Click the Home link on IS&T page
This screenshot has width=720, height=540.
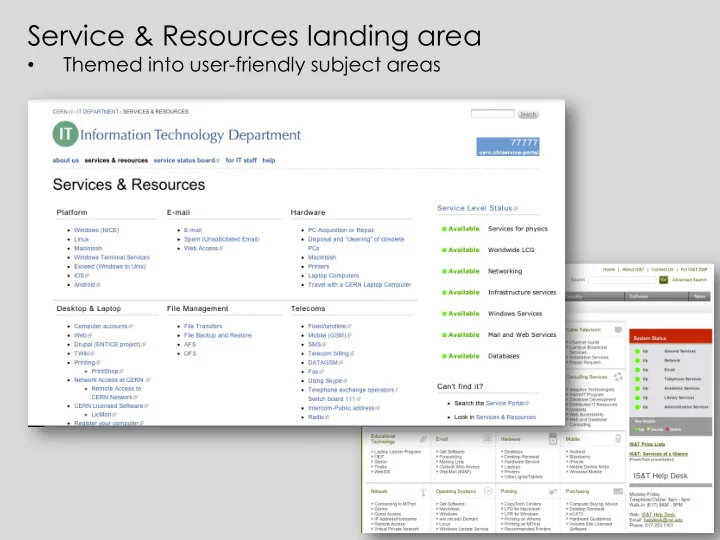pyautogui.click(x=608, y=270)
